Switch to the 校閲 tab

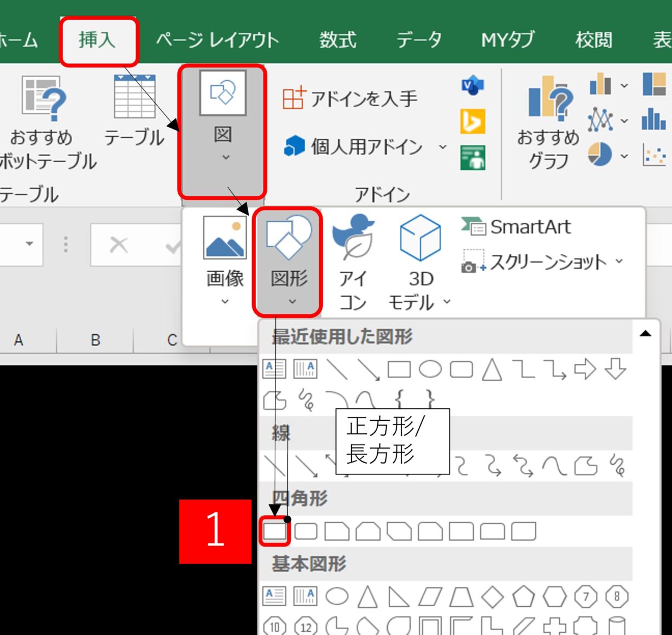(594, 40)
